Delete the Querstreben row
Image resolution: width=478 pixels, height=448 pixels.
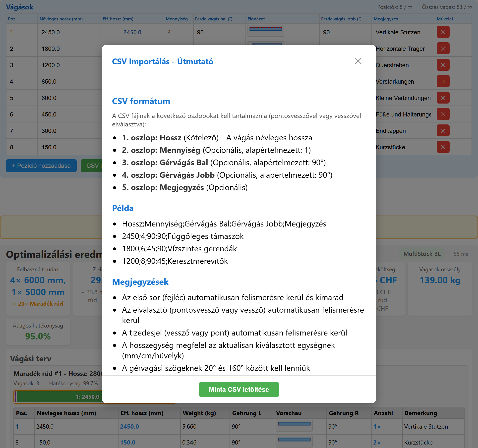coord(443,65)
